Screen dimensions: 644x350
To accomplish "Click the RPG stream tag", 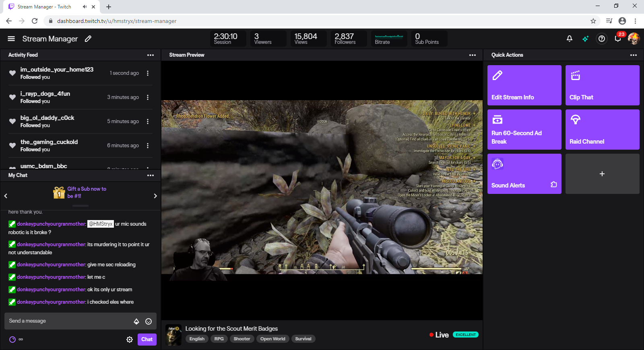I will pos(219,339).
